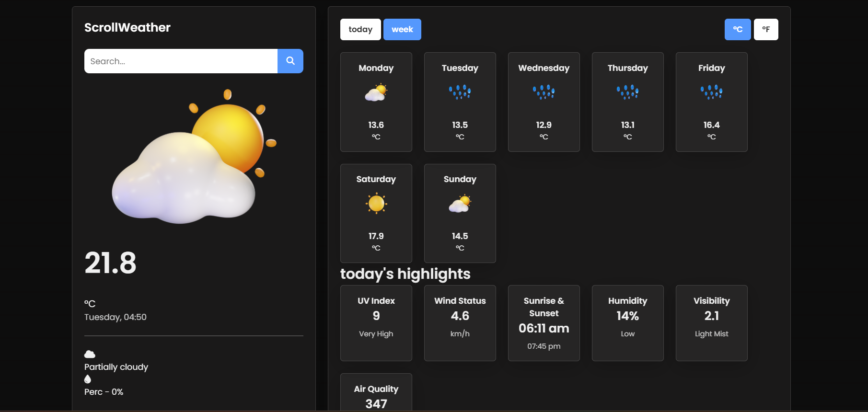Select the Sunrise & Sunset card

tap(544, 323)
